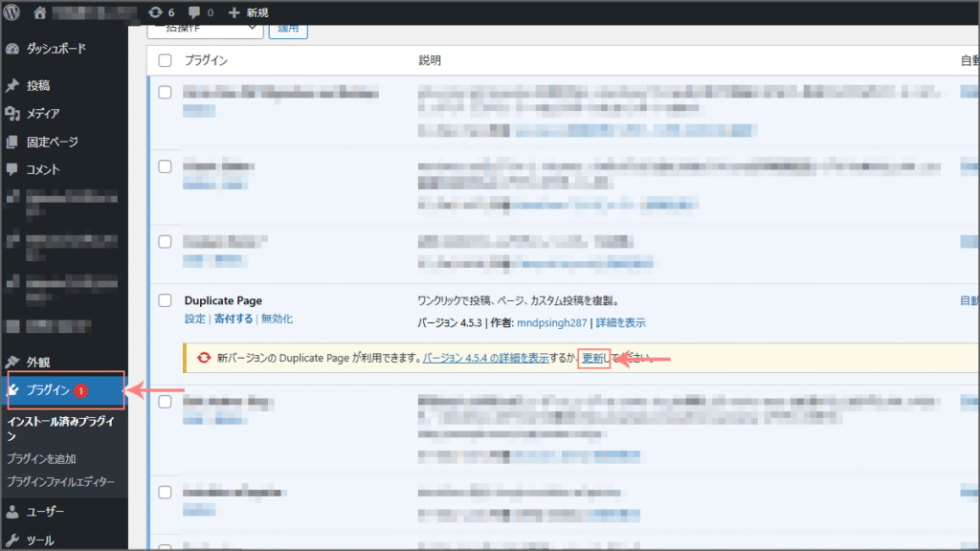Click バージョン 4.5.3 text
The width and height of the screenshot is (980, 551).
pyautogui.click(x=450, y=323)
